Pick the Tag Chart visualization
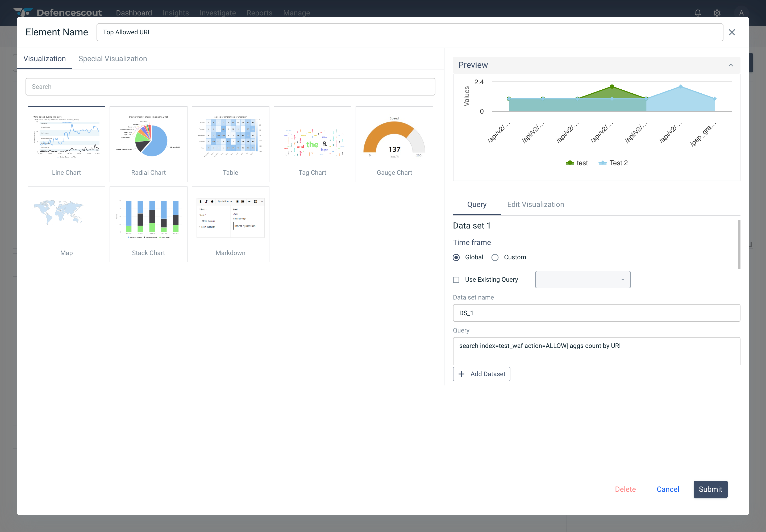766x532 pixels. pyautogui.click(x=312, y=144)
